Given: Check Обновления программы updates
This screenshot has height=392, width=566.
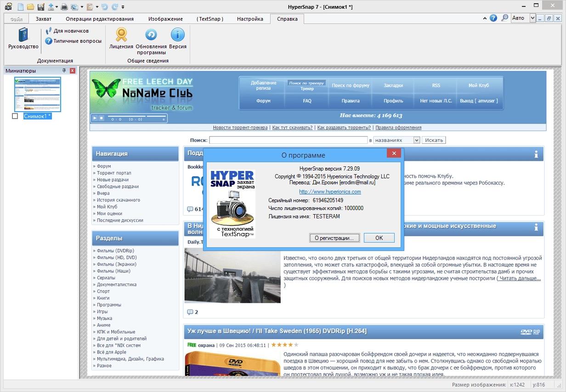Looking at the screenshot, I should [x=151, y=41].
